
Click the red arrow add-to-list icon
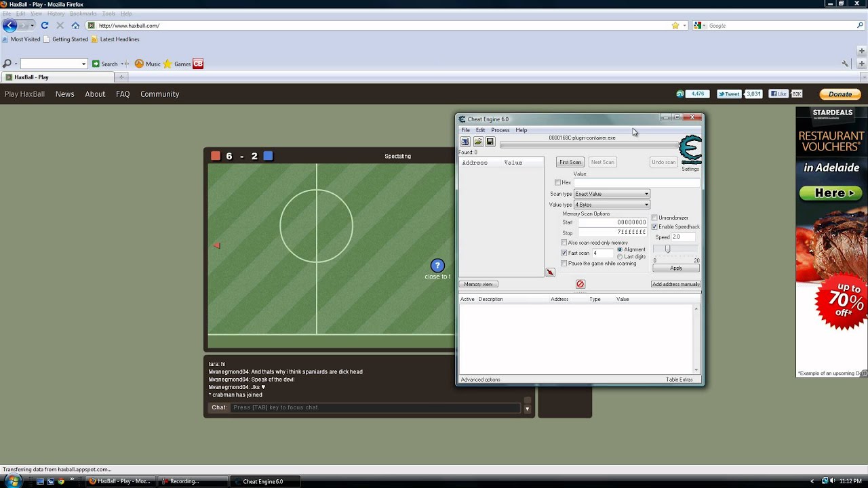click(550, 272)
